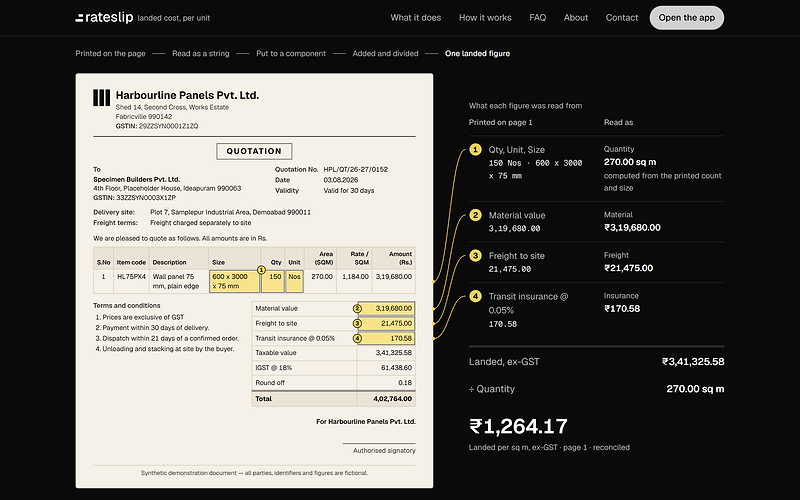
Task: Click highlighted amount 21,475.00 on the document
Action: coord(386,323)
